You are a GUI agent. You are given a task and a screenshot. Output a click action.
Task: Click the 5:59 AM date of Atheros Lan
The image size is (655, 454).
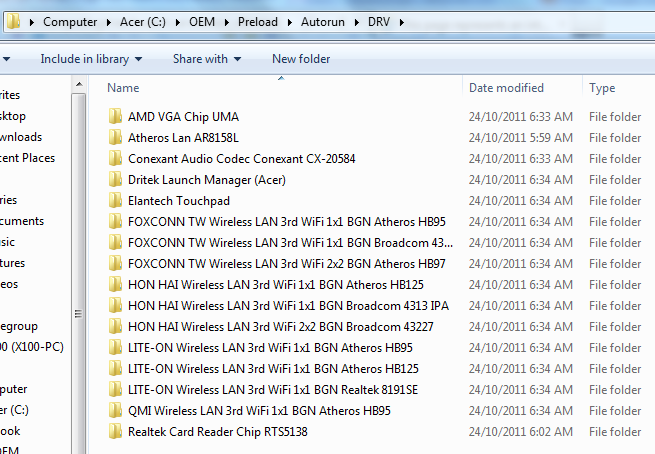point(520,137)
